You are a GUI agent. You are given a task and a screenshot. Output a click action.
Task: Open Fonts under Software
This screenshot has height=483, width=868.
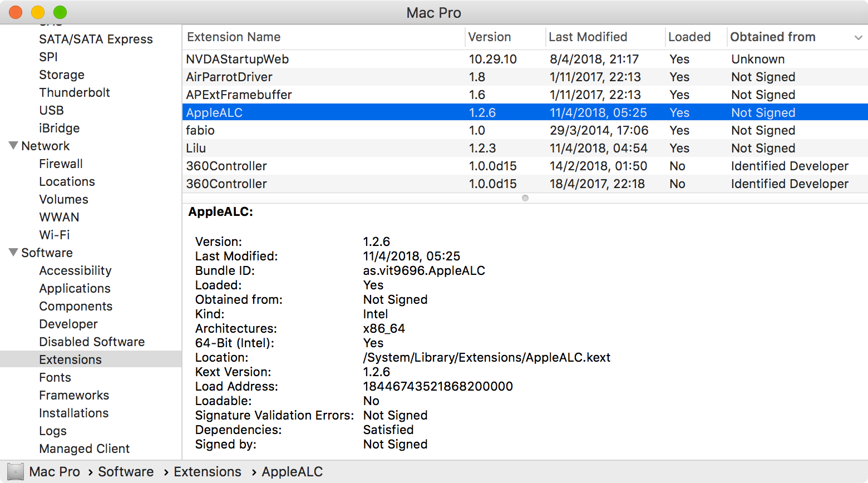coord(55,377)
